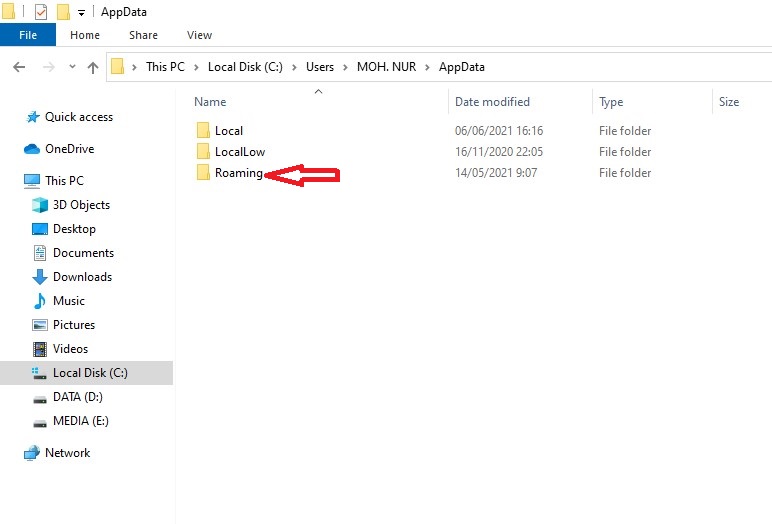
Task: Select the LocalLow folder icon
Action: [203, 151]
